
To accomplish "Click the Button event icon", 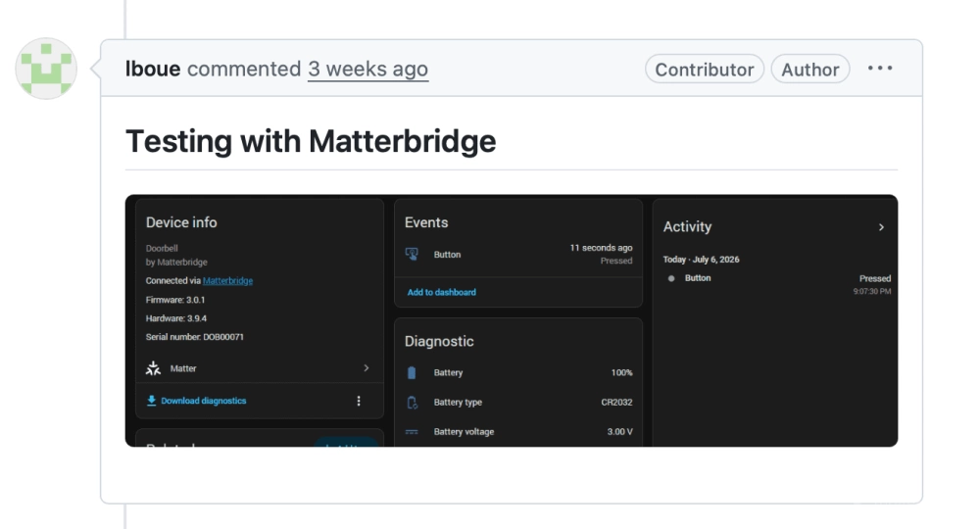I will click(412, 254).
